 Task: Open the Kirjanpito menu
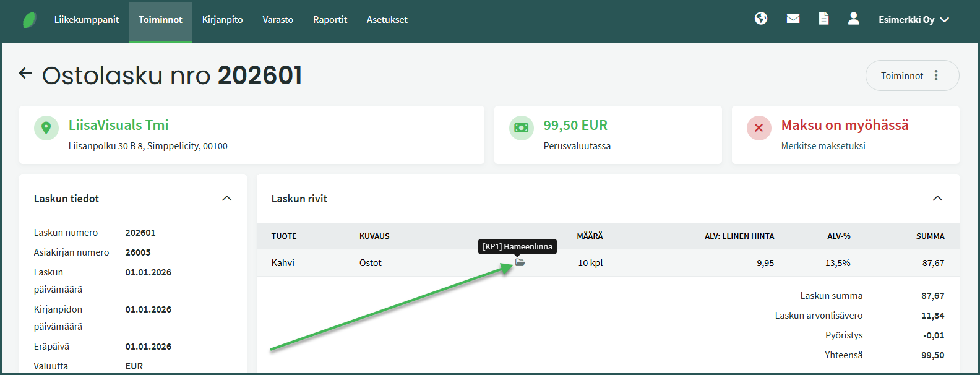point(222,20)
